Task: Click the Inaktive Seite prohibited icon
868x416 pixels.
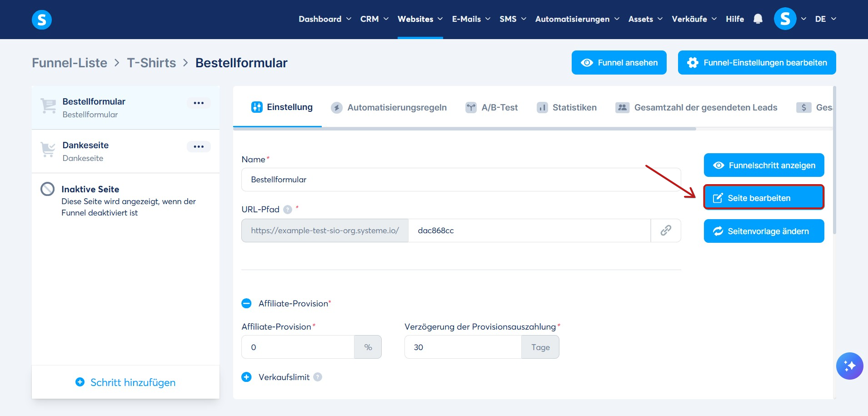Action: point(47,189)
